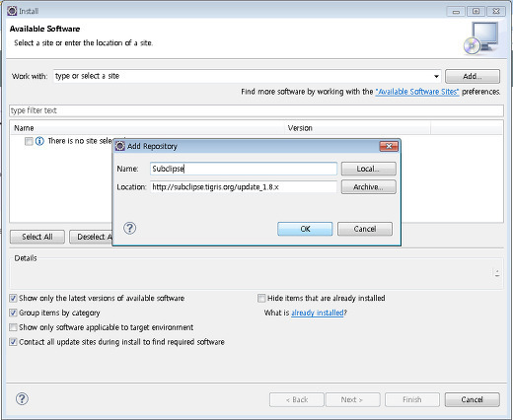Enable Hide items already installed
Viewport: 513px width, 420px height.
pyautogui.click(x=261, y=298)
